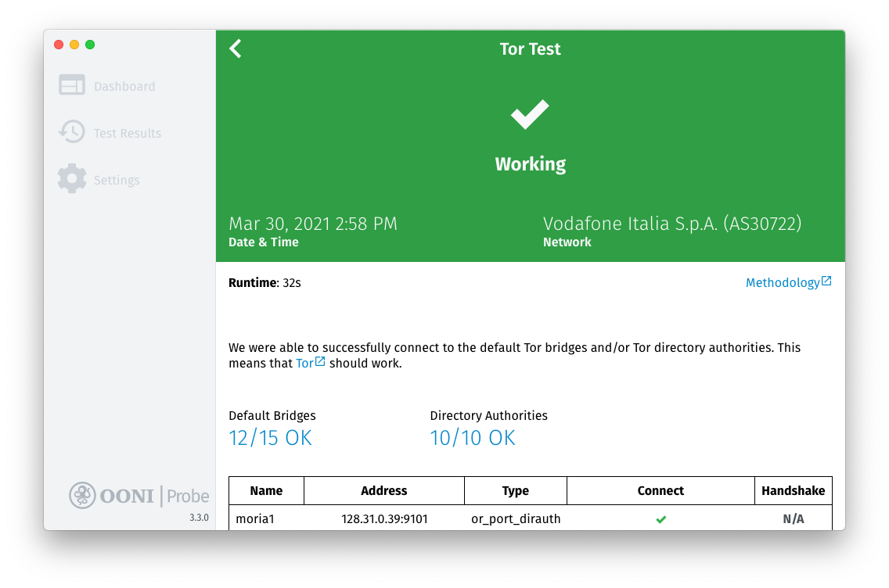Viewport: 889px width, 588px height.
Task: Click the Handshake column header
Action: [793, 491]
